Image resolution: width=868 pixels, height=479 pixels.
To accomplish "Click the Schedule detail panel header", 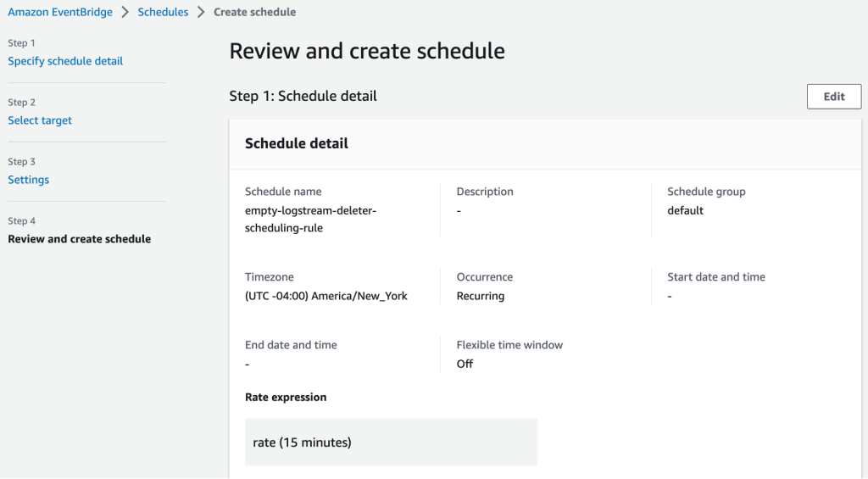I will tap(545, 143).
